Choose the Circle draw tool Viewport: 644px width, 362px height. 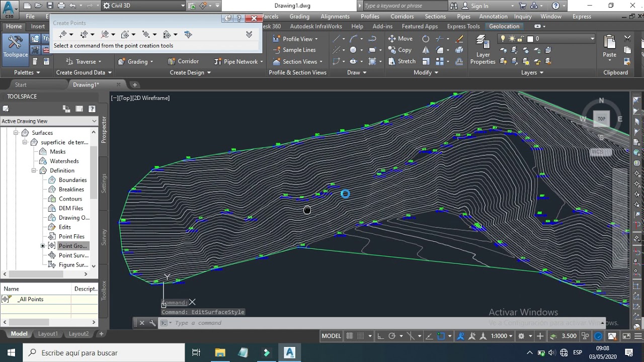(353, 50)
